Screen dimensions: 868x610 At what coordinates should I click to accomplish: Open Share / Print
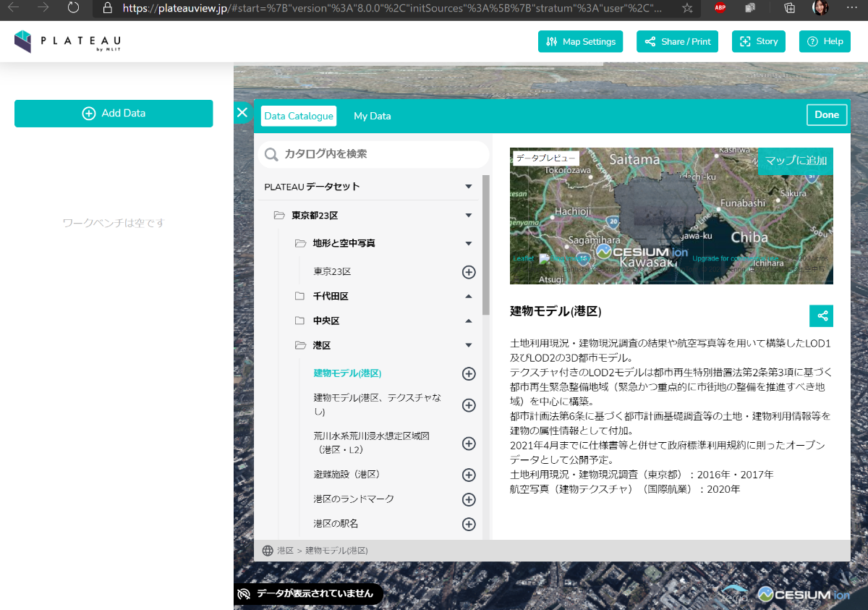click(x=678, y=41)
